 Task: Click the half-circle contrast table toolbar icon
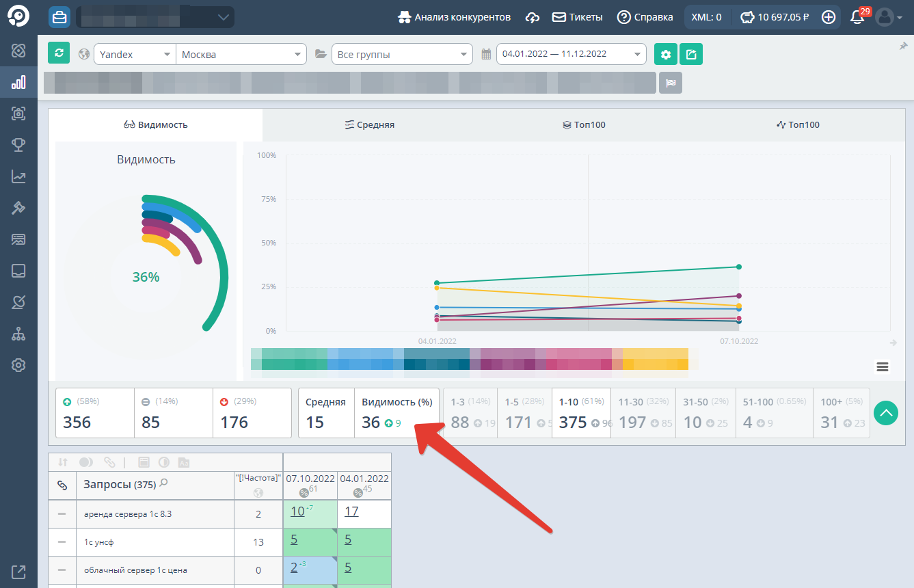pos(163,462)
